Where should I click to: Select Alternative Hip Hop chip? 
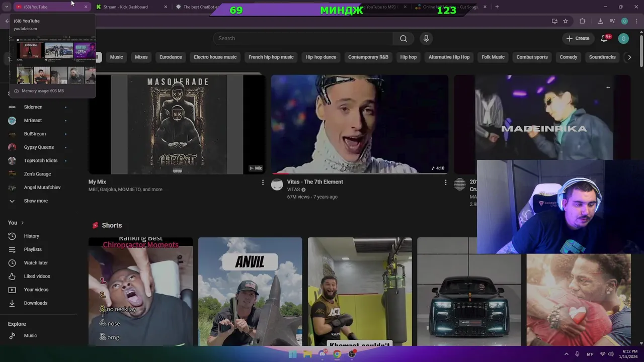pos(449,57)
